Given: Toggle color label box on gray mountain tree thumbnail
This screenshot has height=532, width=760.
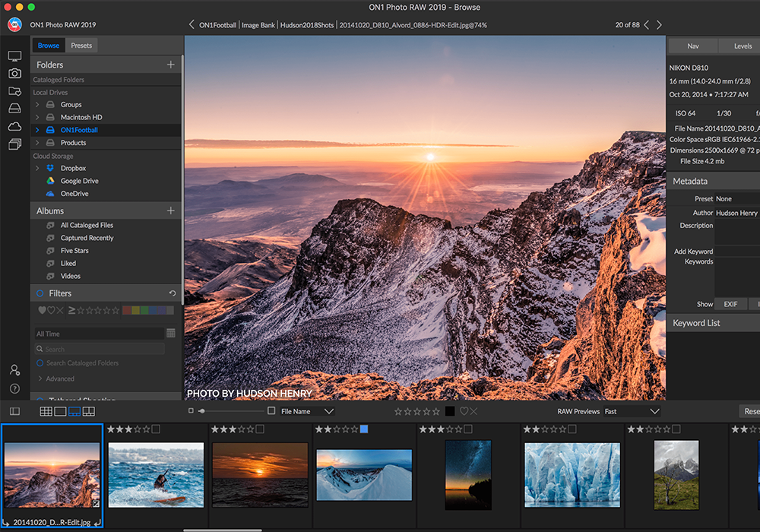Looking at the screenshot, I should pos(676,429).
